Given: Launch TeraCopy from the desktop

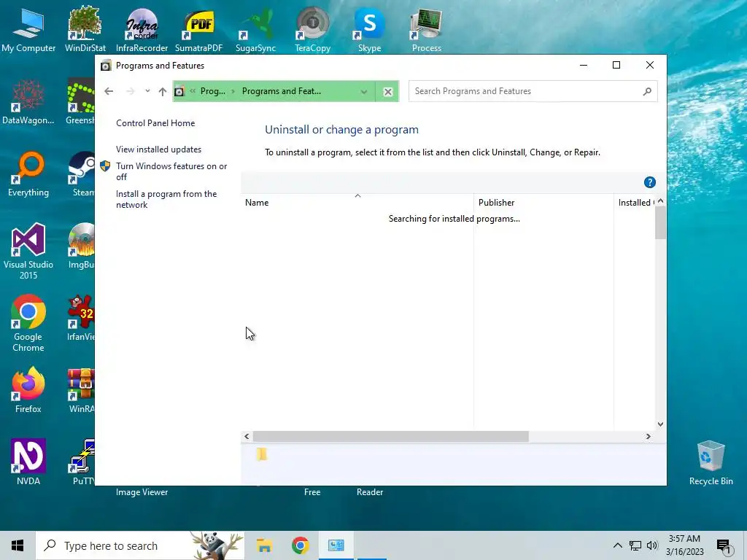Looking at the screenshot, I should coord(312,29).
